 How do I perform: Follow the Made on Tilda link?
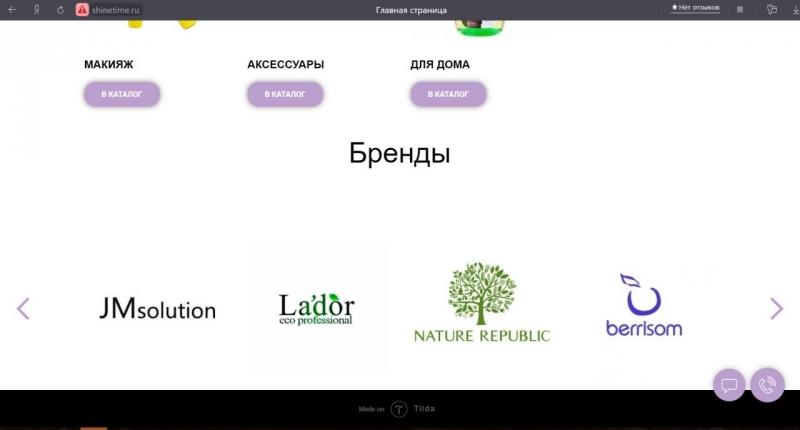(x=397, y=409)
